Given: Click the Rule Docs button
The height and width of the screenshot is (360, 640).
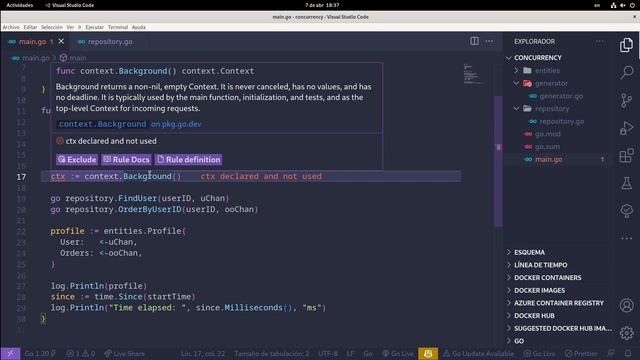Looking at the screenshot, I should tap(127, 160).
